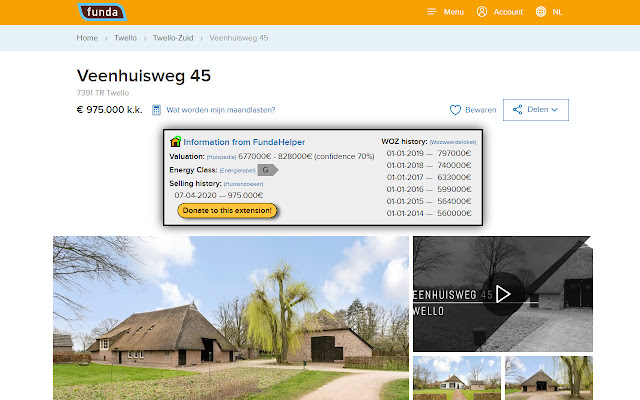Screen dimensions: 640x400
Task: Switch language via NL label
Action: tap(558, 12)
